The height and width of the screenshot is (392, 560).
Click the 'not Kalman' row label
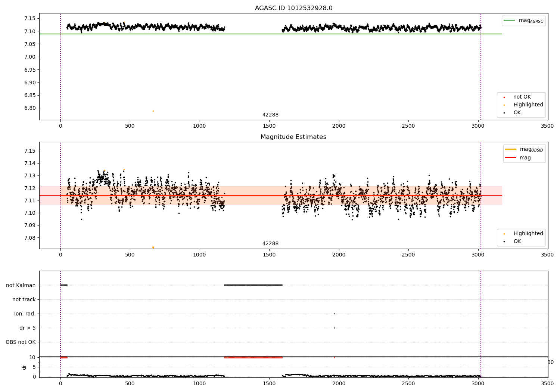(21, 285)
